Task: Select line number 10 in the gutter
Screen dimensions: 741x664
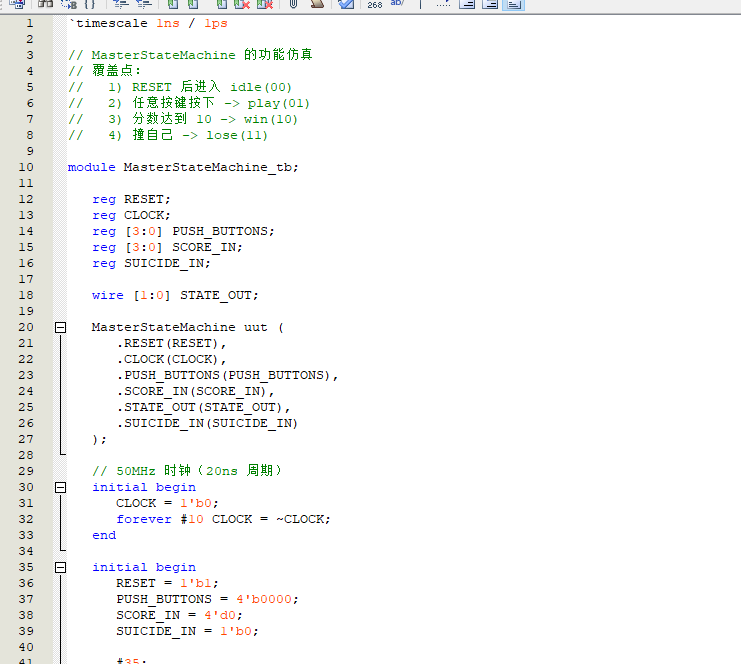Action: coord(26,167)
